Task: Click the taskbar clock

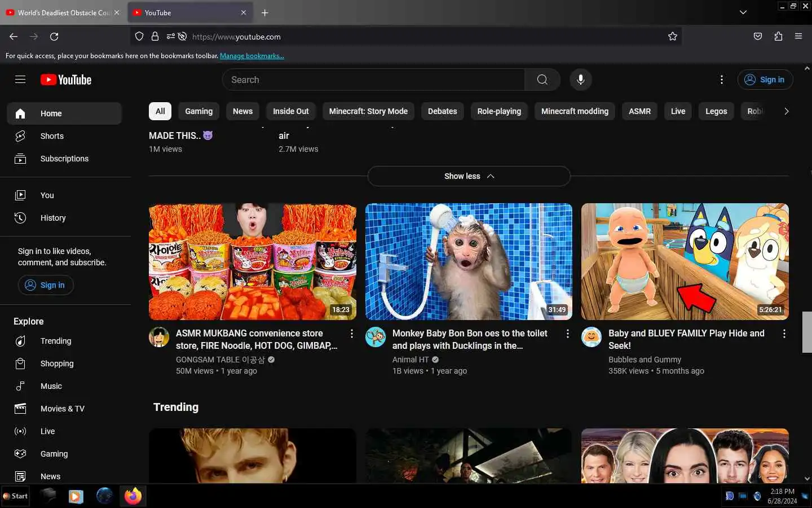Action: pyautogui.click(x=782, y=496)
